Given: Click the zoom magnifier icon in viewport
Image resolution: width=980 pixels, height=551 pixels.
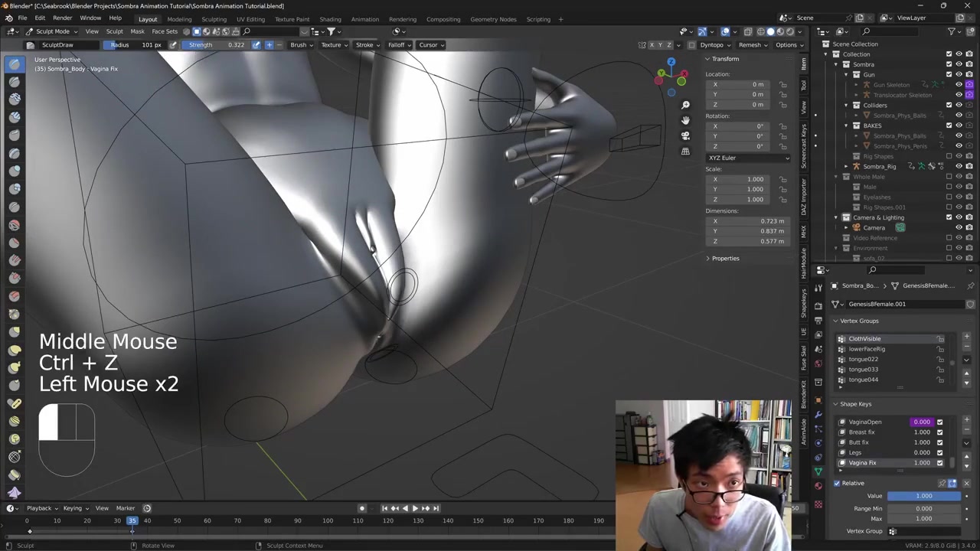Looking at the screenshot, I should point(685,105).
